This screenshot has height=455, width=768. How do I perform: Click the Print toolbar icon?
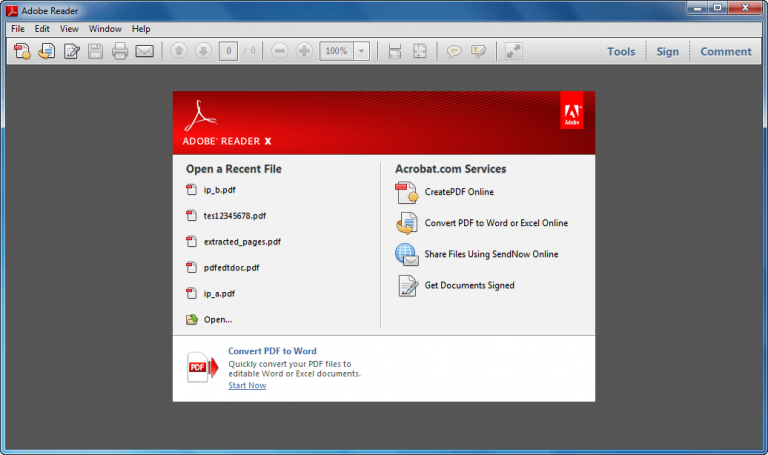coord(120,51)
